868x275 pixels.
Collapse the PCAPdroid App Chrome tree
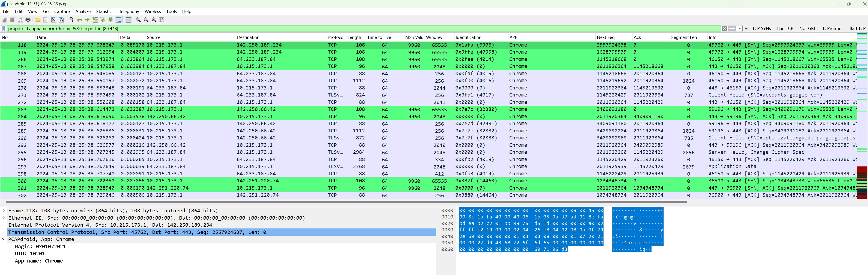[4, 239]
